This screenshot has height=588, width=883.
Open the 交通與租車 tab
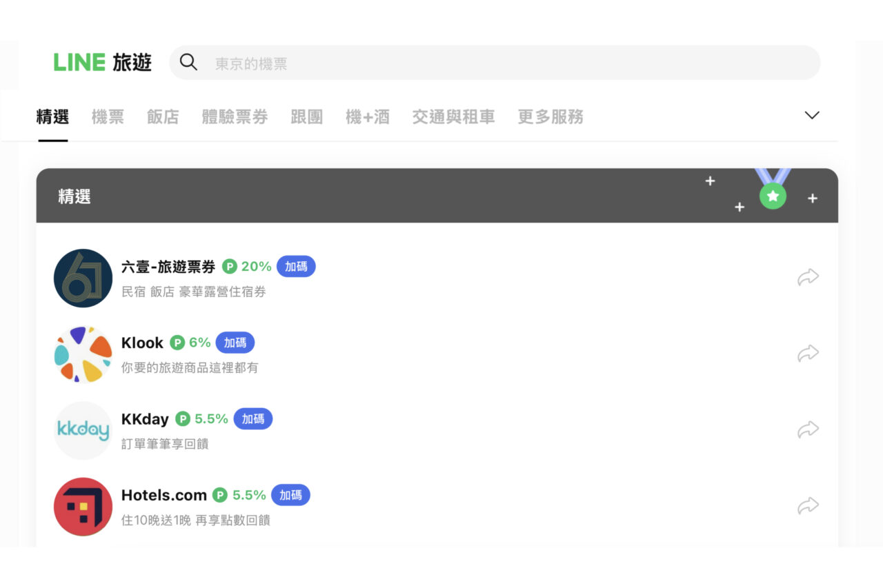[x=453, y=116]
